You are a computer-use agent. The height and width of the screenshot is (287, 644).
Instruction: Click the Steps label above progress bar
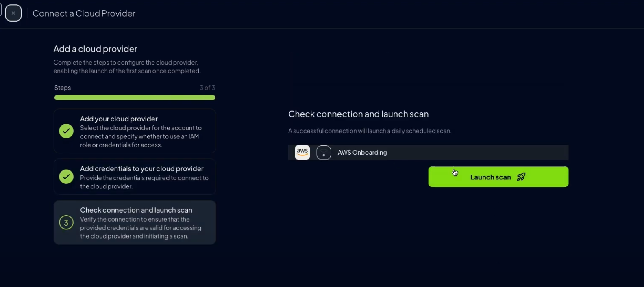click(63, 88)
